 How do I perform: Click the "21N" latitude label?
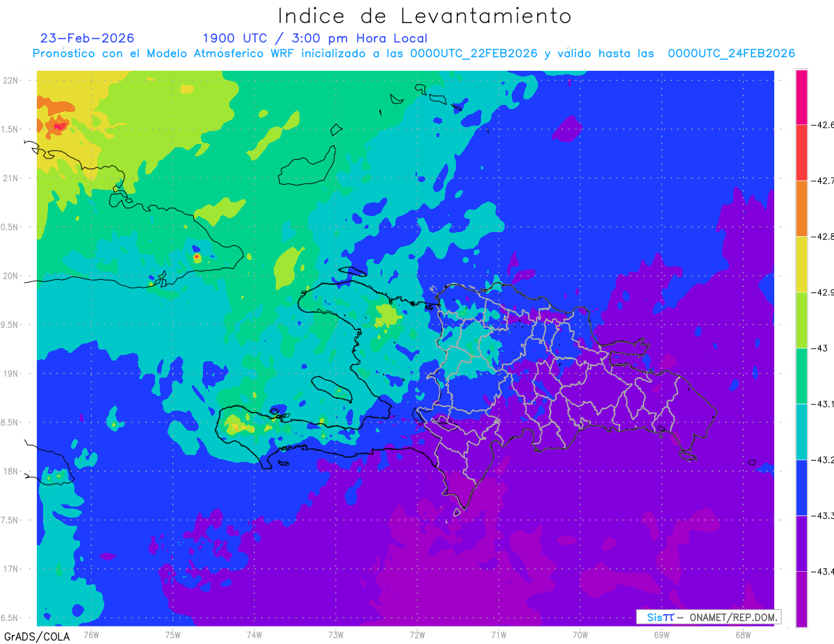[x=11, y=178]
